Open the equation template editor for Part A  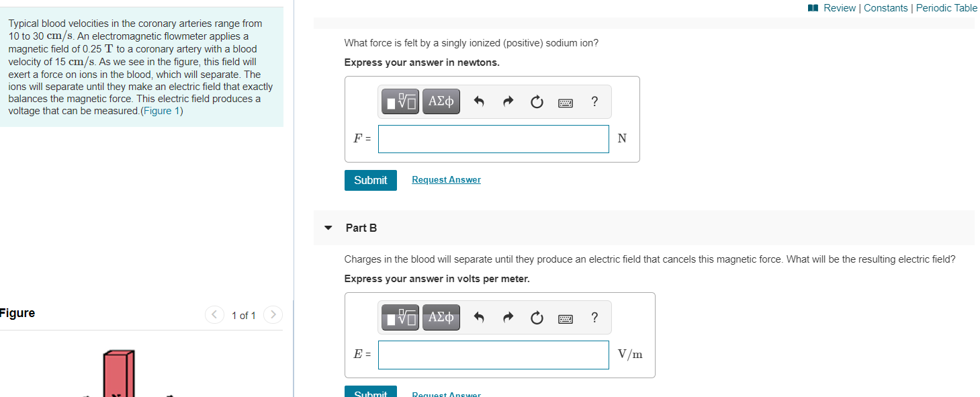coord(400,101)
